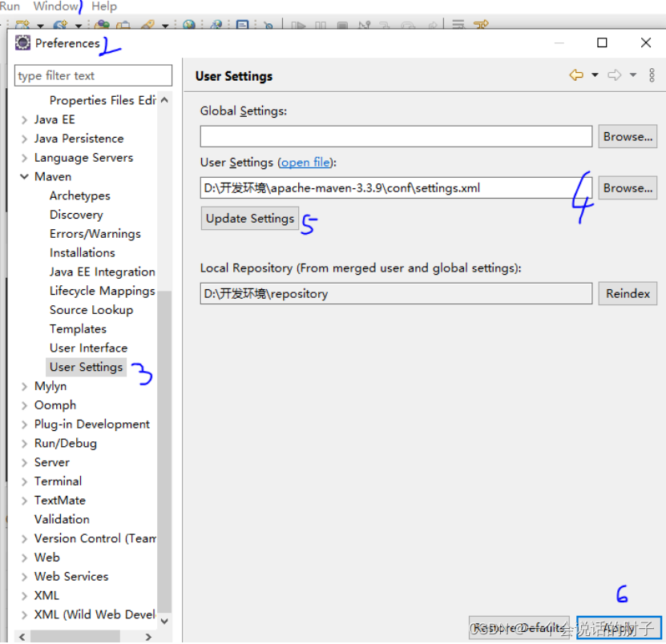Select User Settings under Maven
666x644 pixels.
(x=86, y=367)
